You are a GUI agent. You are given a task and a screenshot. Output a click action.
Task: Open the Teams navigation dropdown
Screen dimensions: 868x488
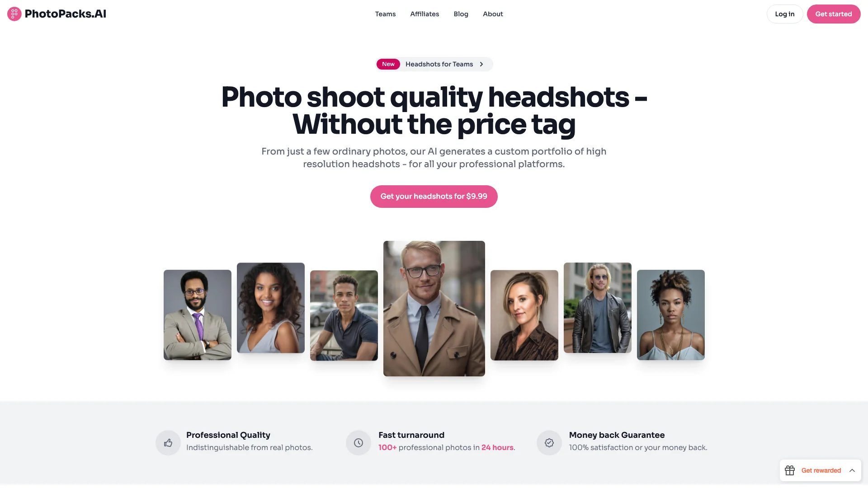[385, 14]
